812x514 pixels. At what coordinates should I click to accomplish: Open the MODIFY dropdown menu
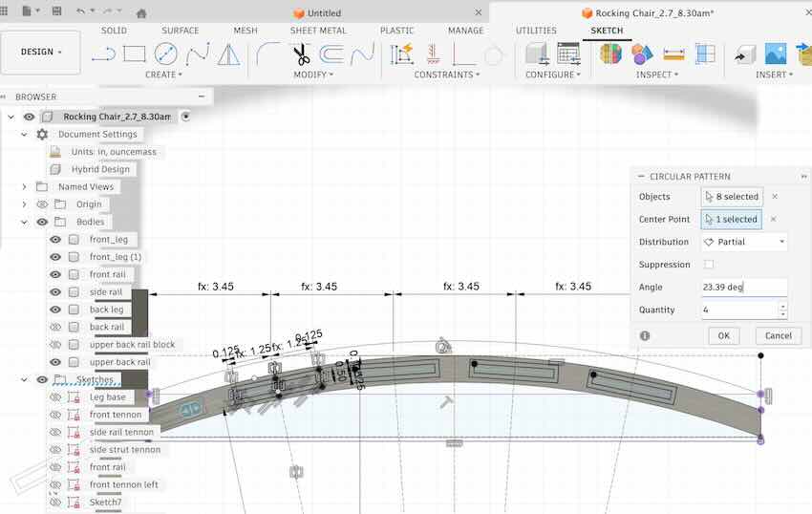313,75
